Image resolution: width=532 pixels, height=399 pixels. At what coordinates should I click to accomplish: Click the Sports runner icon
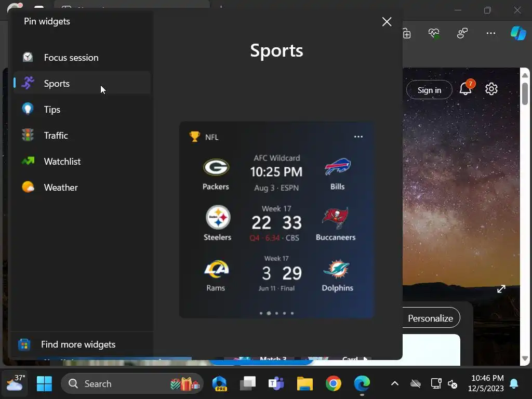click(x=28, y=83)
